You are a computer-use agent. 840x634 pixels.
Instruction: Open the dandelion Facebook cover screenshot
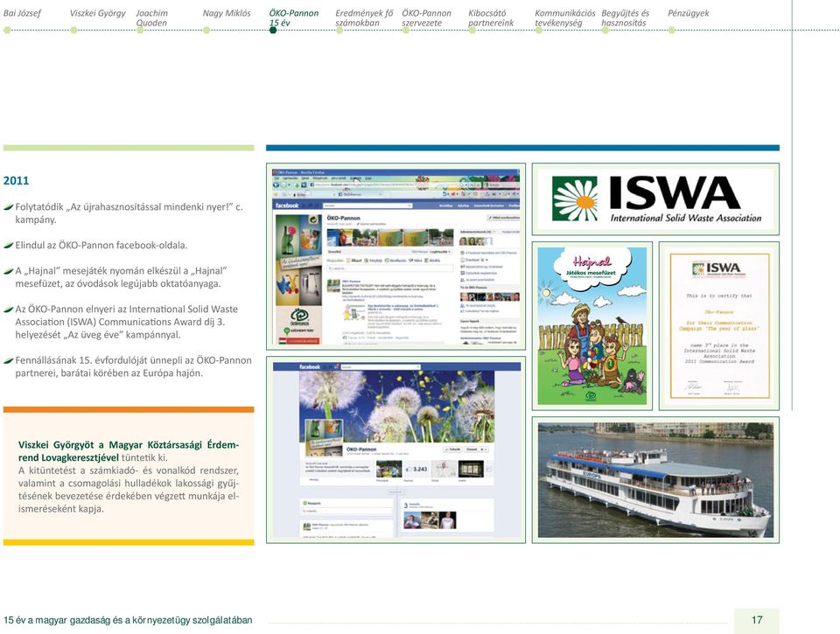tap(395, 449)
